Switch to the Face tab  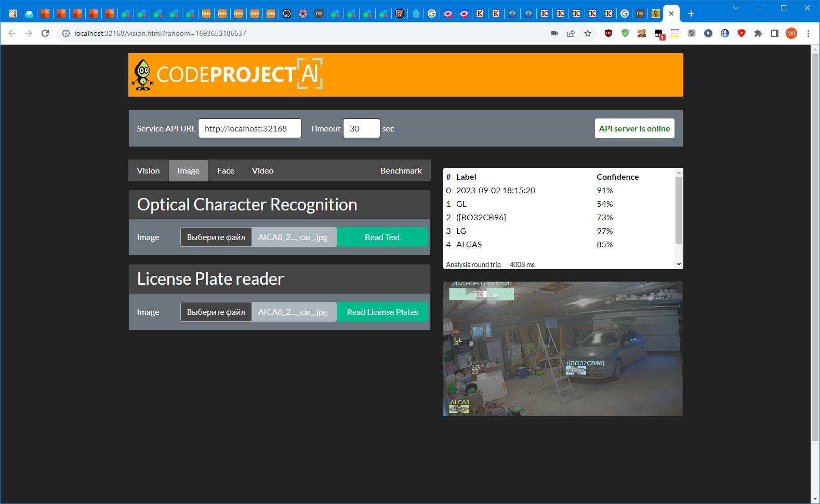(x=226, y=170)
